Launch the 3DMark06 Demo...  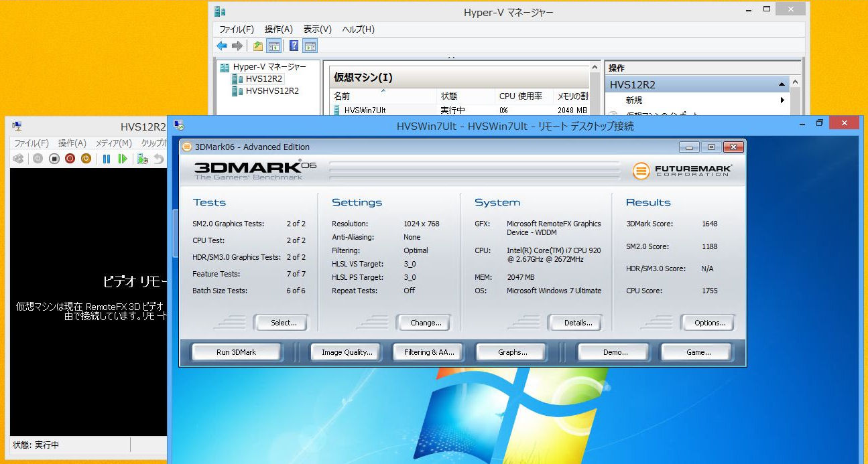pyautogui.click(x=615, y=352)
